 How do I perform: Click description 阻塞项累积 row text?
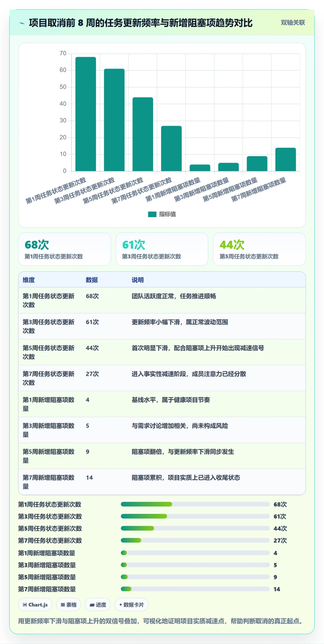coord(186,477)
